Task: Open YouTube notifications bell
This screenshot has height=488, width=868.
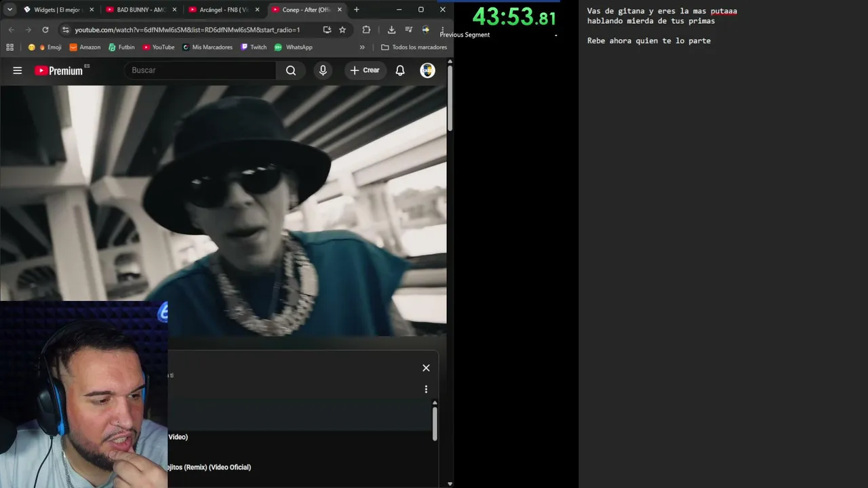Action: point(400,70)
